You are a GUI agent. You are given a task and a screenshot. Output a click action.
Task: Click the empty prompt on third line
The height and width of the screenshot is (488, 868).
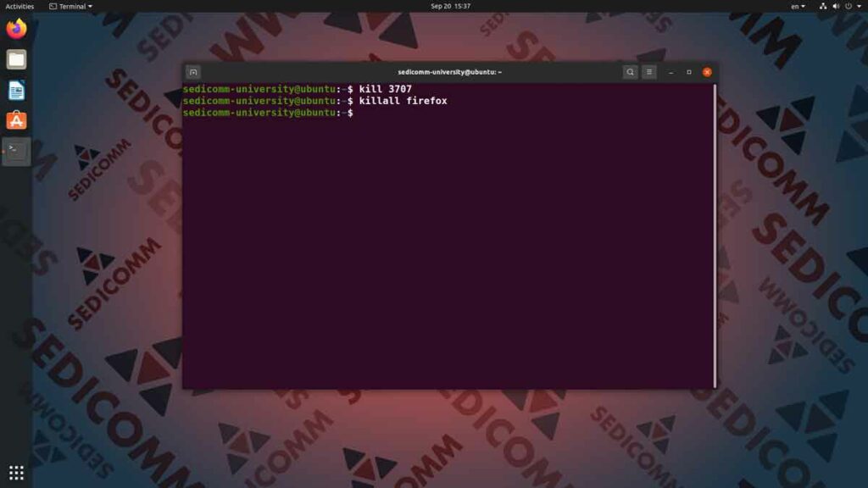coord(268,113)
